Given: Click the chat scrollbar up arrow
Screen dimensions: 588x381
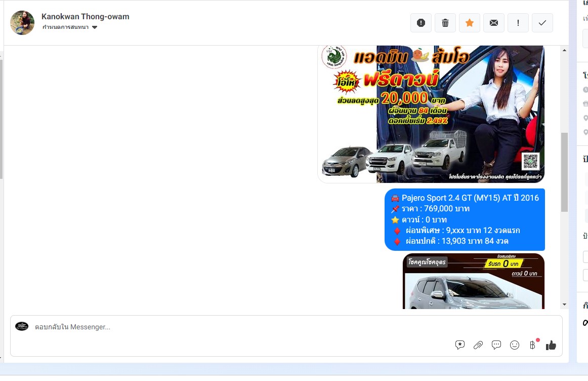Looking at the screenshot, I should (564, 50).
